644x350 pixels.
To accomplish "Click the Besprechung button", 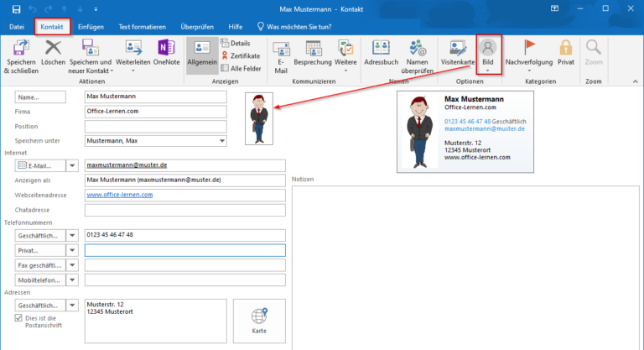I will pos(313,53).
